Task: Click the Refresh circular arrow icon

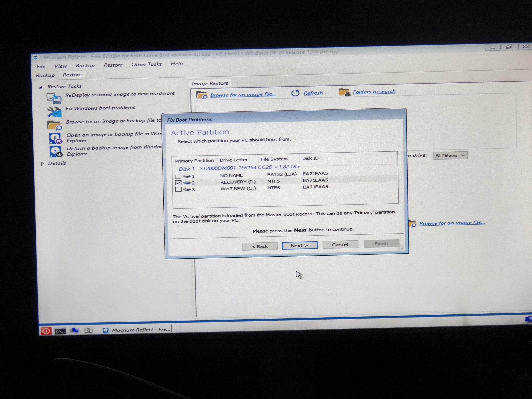Action: click(x=295, y=93)
